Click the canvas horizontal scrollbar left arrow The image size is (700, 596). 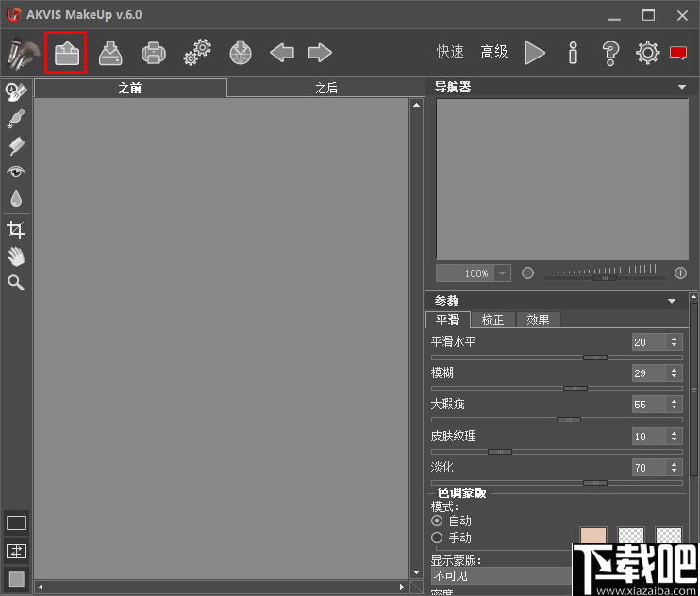coord(41,588)
